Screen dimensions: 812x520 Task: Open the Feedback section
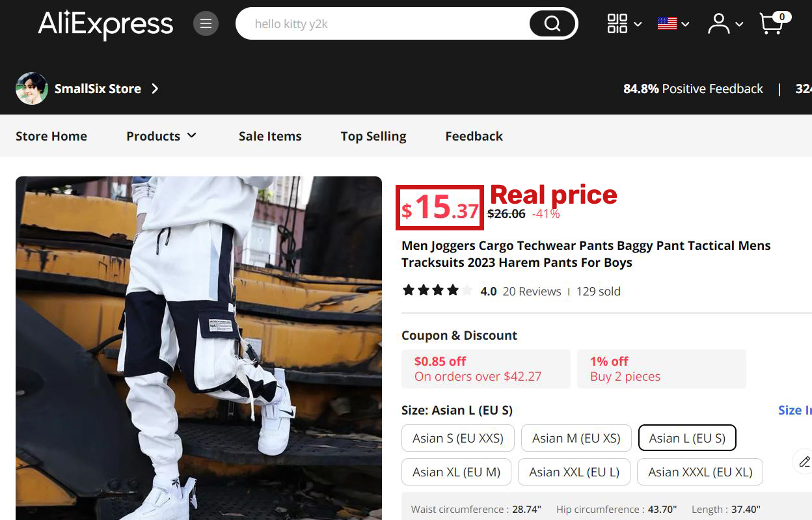pyautogui.click(x=474, y=136)
